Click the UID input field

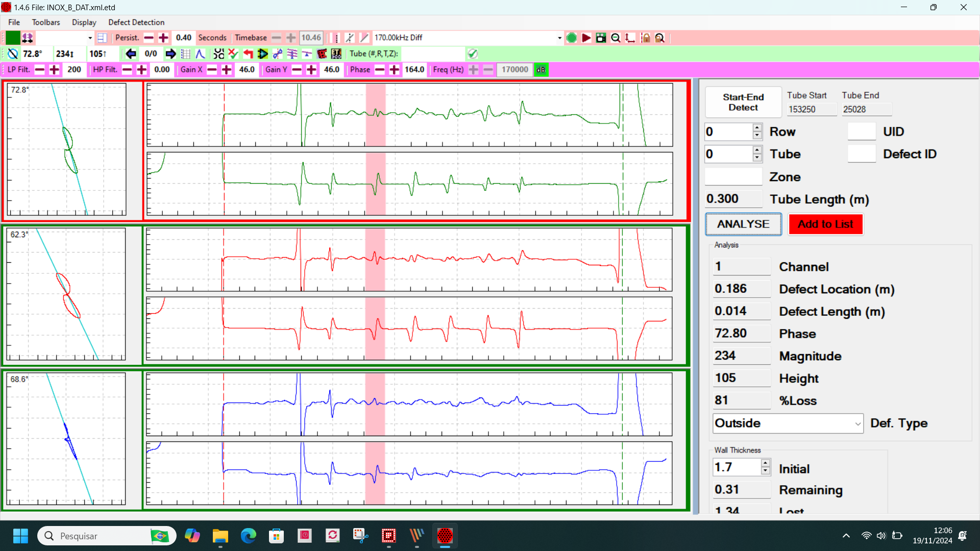click(862, 132)
